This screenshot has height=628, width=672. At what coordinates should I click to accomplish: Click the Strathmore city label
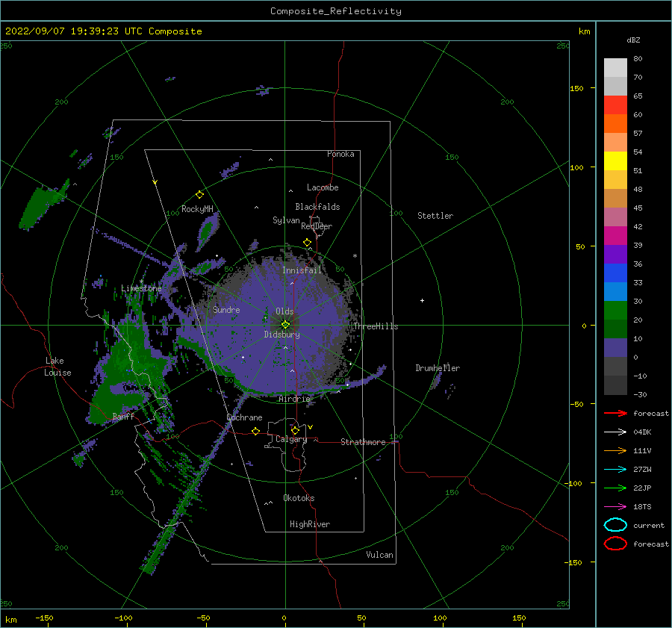(363, 442)
